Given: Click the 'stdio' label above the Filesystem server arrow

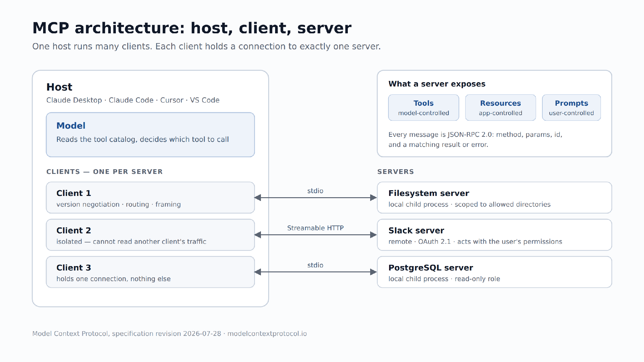Looking at the screenshot, I should pos(315,191).
